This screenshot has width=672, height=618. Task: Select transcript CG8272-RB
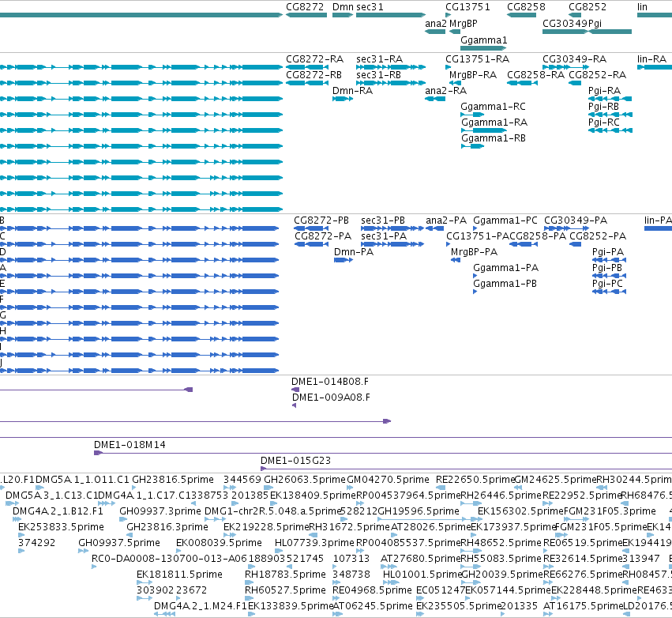coord(313,74)
